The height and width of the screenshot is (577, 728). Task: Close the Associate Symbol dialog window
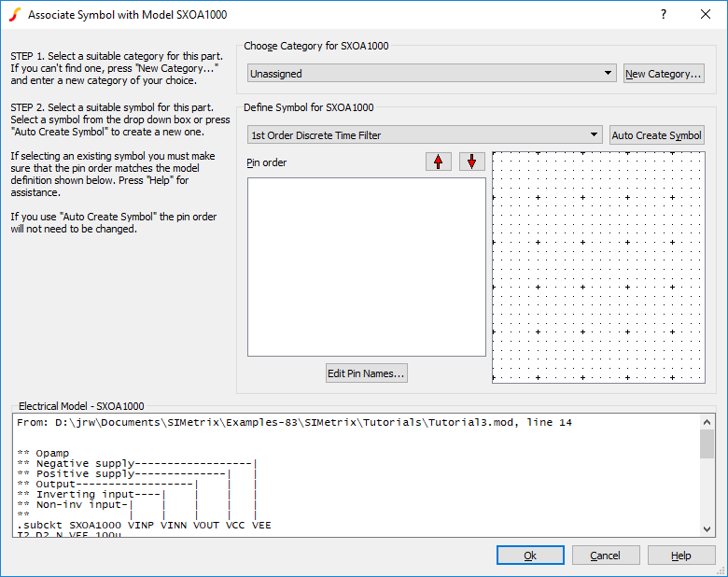click(706, 15)
